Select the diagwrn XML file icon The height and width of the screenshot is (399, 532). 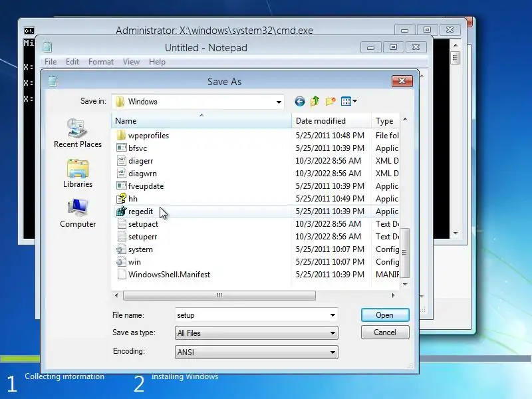pos(121,173)
